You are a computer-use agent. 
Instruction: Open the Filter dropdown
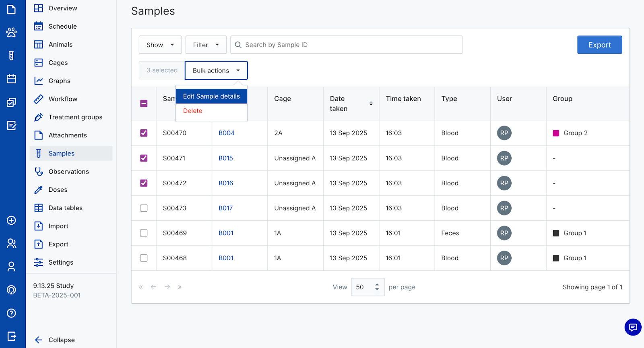pos(206,45)
